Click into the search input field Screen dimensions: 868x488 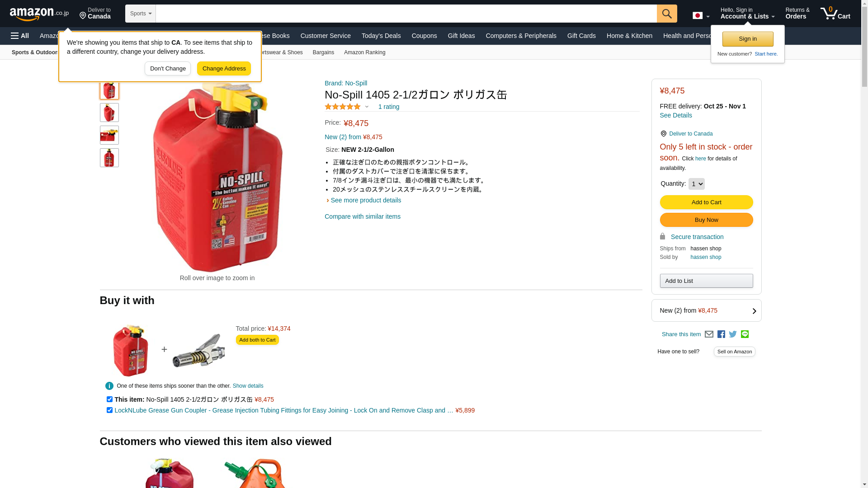tap(406, 14)
